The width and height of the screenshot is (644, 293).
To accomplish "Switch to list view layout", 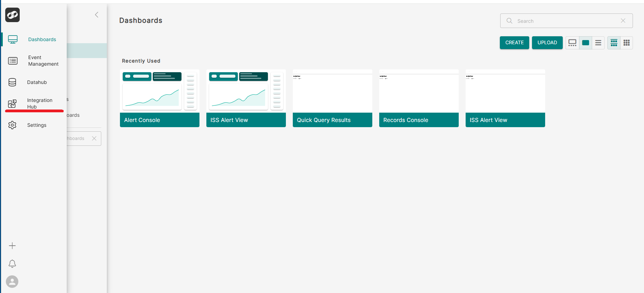I will (598, 43).
